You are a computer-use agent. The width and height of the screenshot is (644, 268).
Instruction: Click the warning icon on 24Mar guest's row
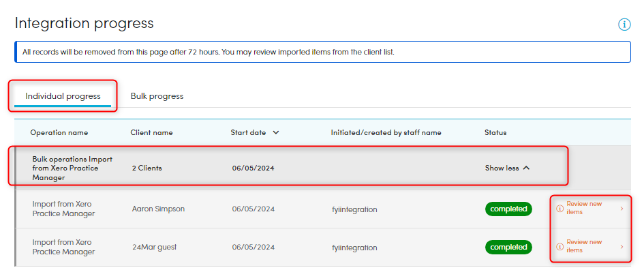(x=559, y=247)
